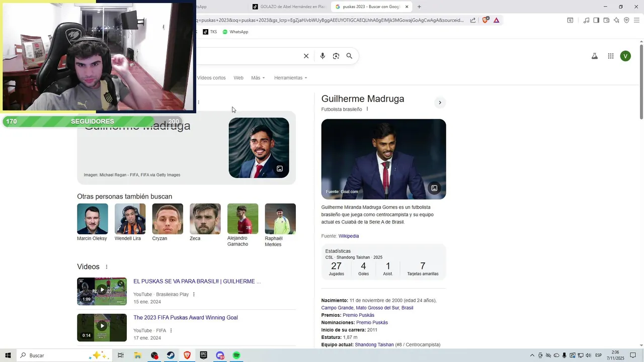Open the Google account avatar V
This screenshot has width=644, height=362.
[x=625, y=56]
